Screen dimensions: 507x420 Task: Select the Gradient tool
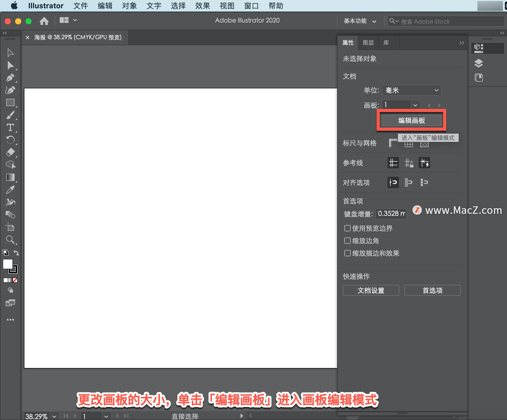pyautogui.click(x=10, y=177)
